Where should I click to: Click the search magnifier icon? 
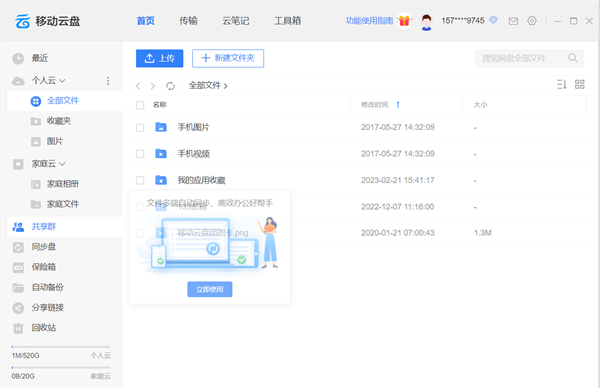tap(573, 58)
